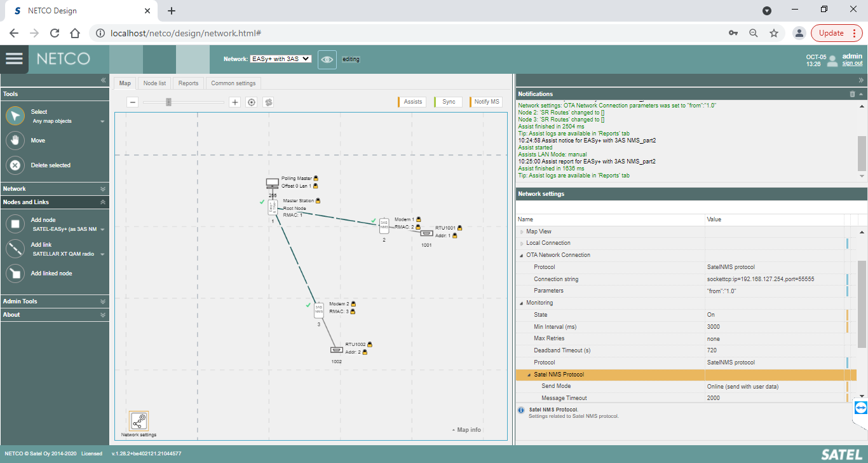The image size is (868, 463).
Task: Click the Add link icon
Action: click(x=15, y=249)
